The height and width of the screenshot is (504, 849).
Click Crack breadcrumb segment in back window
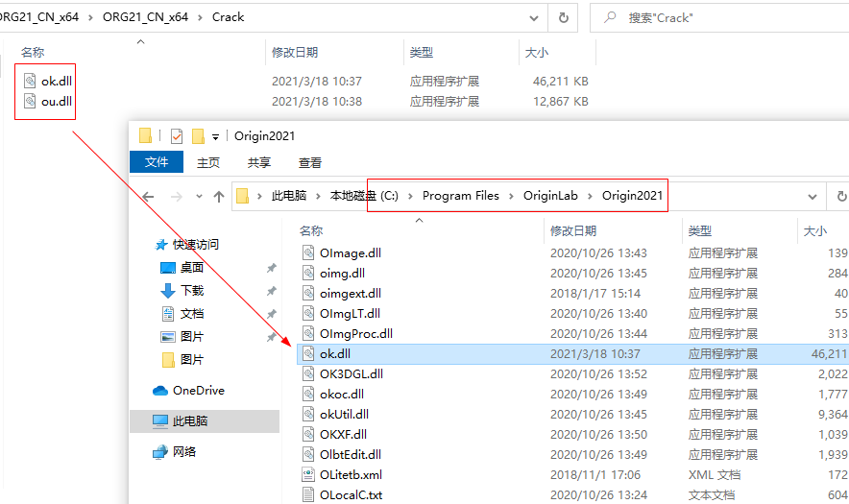tap(228, 17)
